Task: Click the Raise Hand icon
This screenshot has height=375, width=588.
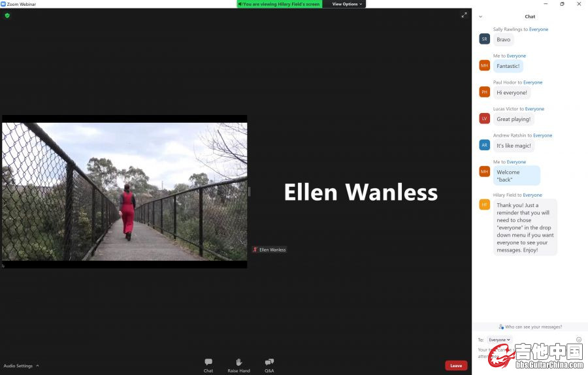Action: click(x=238, y=365)
